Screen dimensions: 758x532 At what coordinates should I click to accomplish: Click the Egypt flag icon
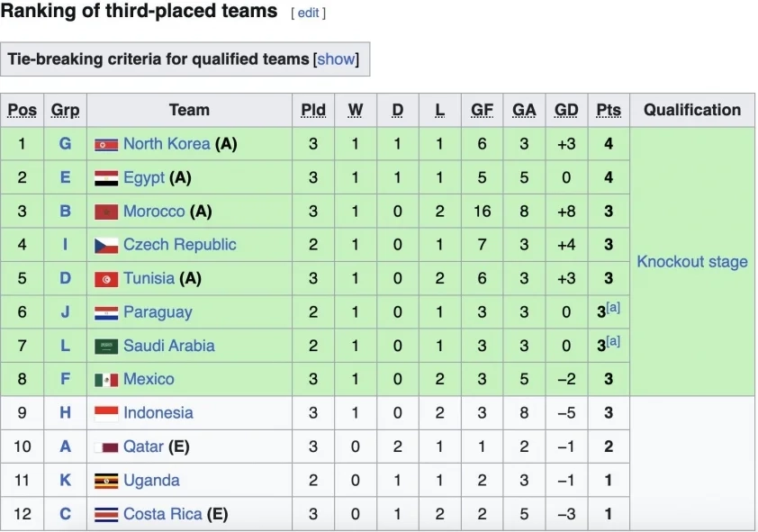pyautogui.click(x=106, y=178)
